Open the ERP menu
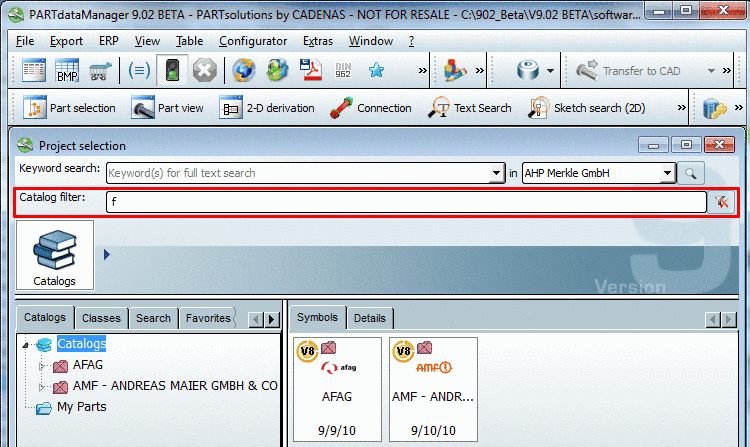750x447 pixels. point(109,41)
